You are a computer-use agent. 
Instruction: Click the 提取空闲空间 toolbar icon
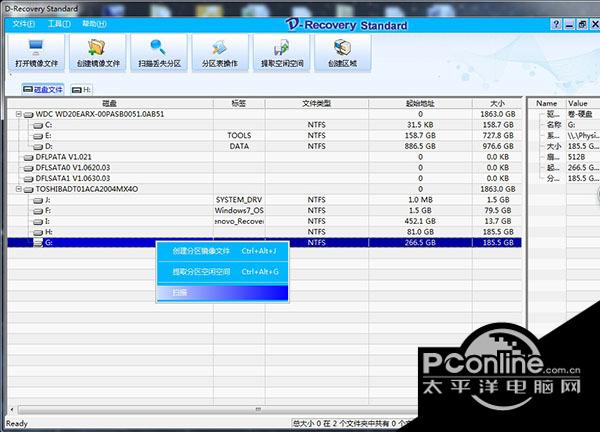[x=282, y=47]
